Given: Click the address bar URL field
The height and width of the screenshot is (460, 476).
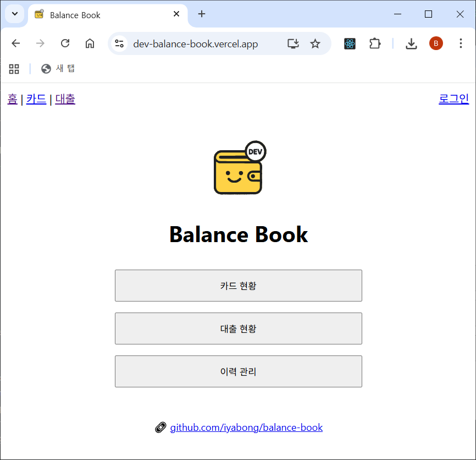Looking at the screenshot, I should tap(203, 43).
